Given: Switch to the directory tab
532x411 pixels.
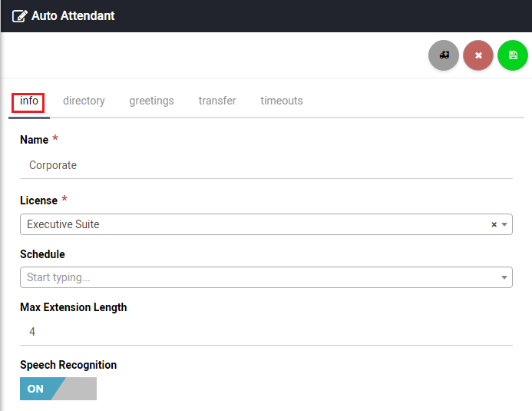Looking at the screenshot, I should 84,101.
